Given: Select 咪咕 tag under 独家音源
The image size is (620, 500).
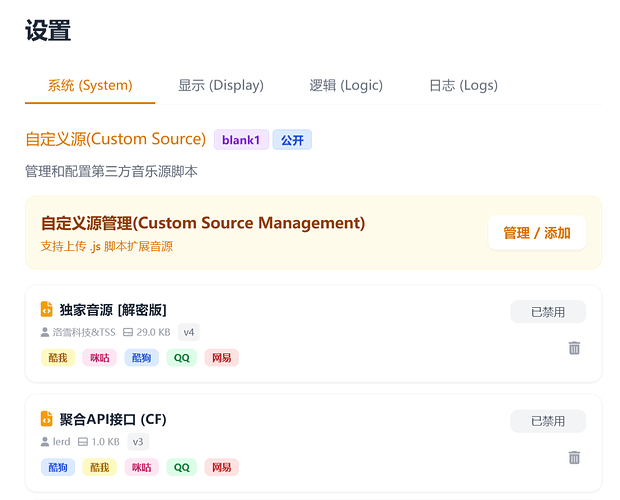Looking at the screenshot, I should click(100, 358).
